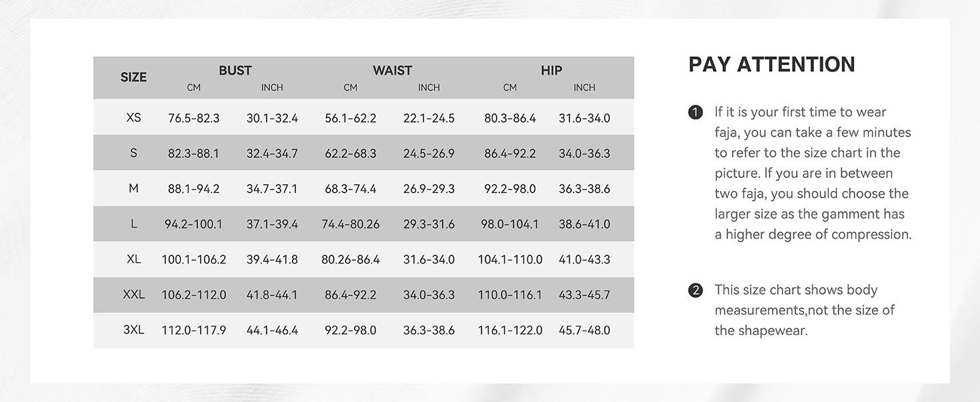Click the body measurements note text
980x402 pixels.
pyautogui.click(x=804, y=310)
